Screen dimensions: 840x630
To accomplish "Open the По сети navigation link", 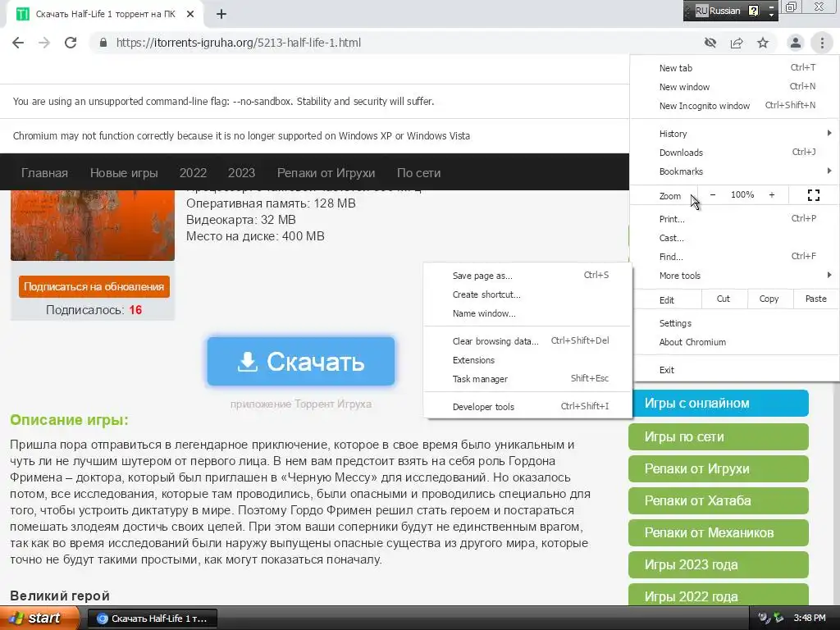I will point(419,173).
